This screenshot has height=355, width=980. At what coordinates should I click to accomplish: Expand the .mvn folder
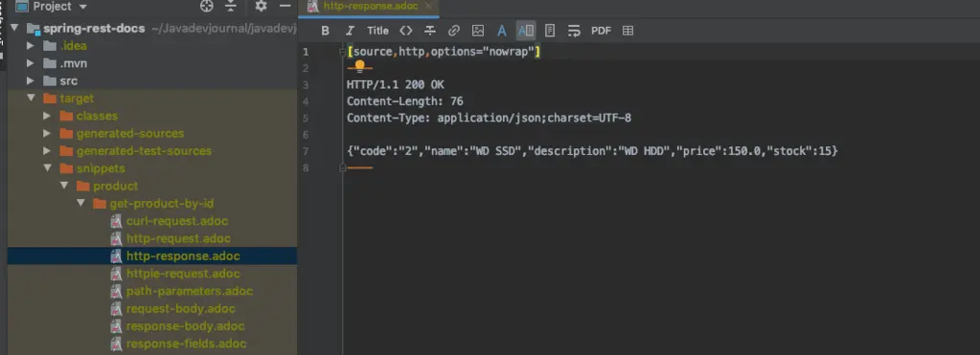click(x=30, y=63)
